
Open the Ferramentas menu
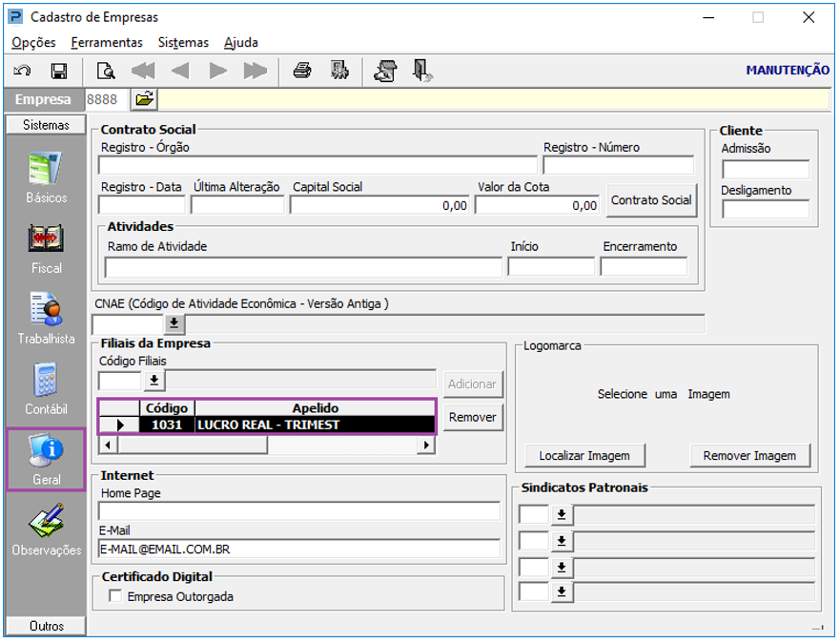(x=107, y=42)
